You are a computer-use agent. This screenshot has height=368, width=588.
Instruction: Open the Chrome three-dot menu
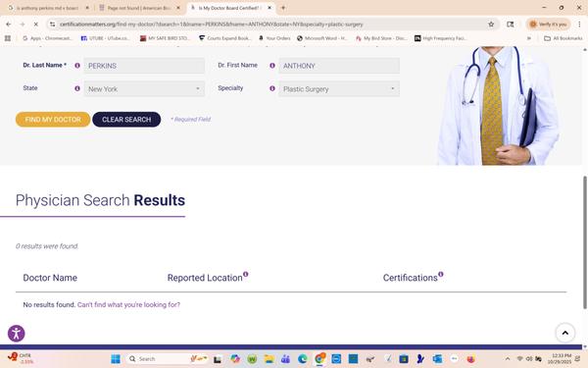579,24
